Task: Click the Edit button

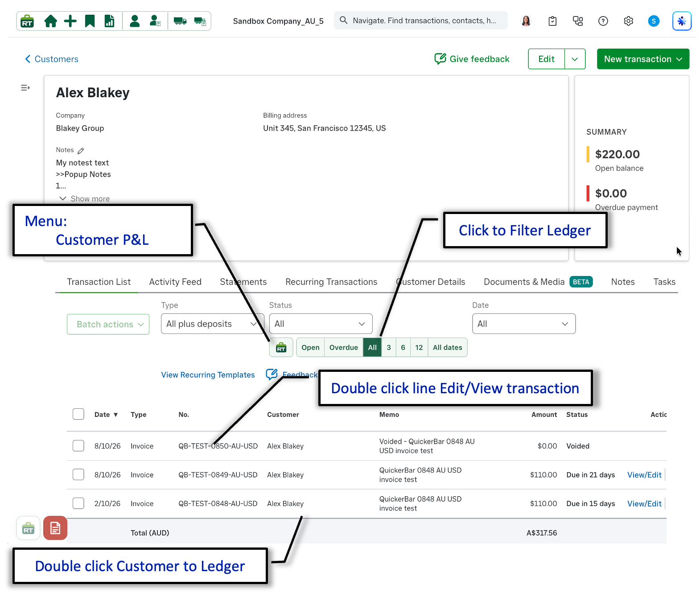Action: coord(546,59)
